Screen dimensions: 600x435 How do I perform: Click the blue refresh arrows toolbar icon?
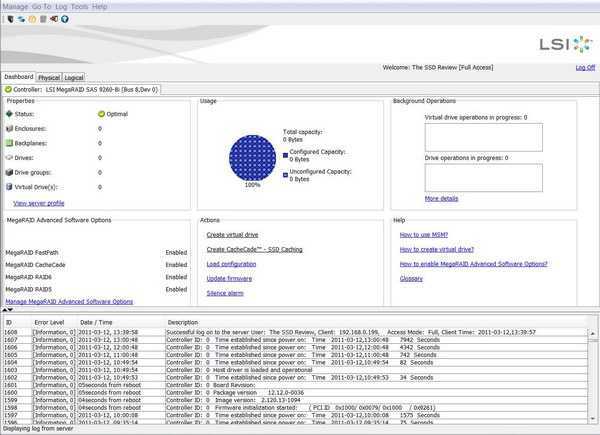(21, 19)
